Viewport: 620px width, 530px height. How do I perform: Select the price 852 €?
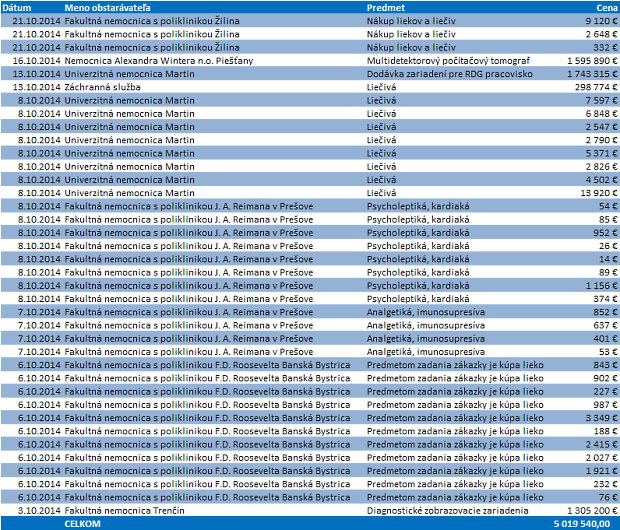605,312
